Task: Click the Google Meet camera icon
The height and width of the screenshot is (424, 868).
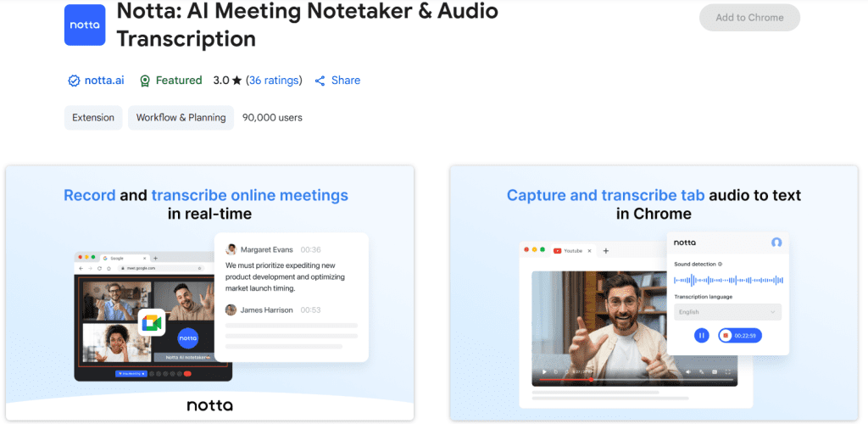Action: pos(152,323)
